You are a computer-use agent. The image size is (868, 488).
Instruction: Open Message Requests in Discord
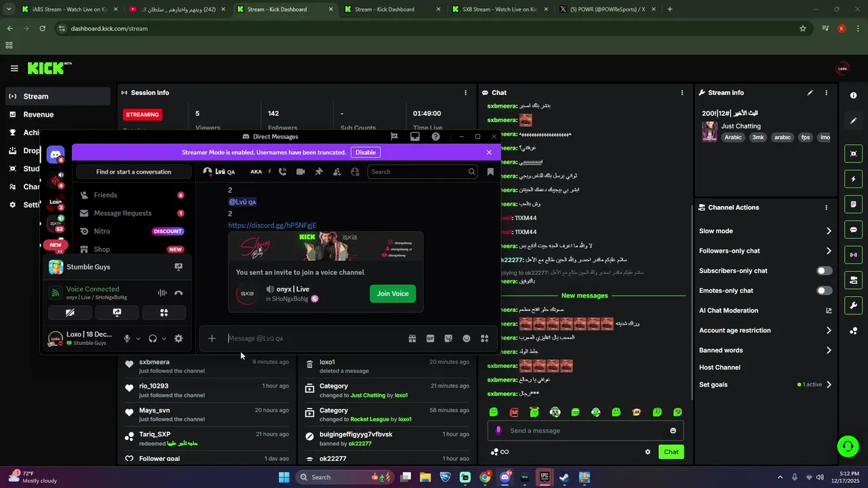[132, 213]
